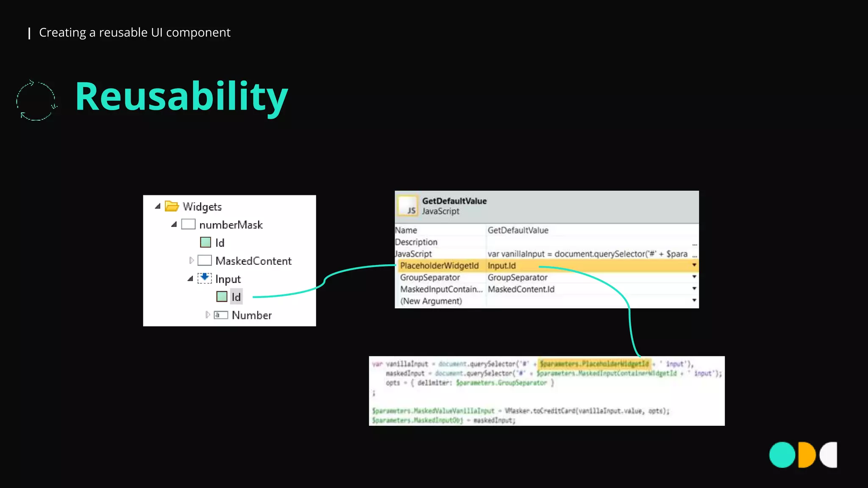Click the JS JavaScript icon in GetDefaultValue header
The width and height of the screenshot is (868, 488).
(408, 206)
